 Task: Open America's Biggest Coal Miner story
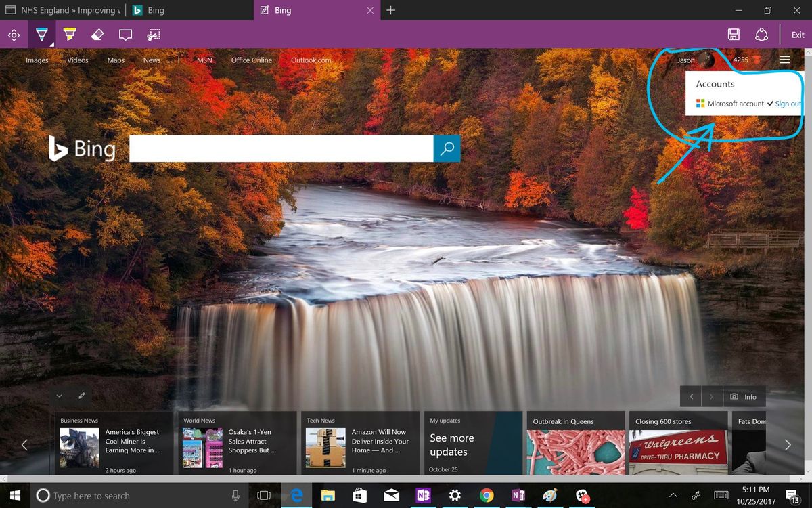click(x=114, y=444)
